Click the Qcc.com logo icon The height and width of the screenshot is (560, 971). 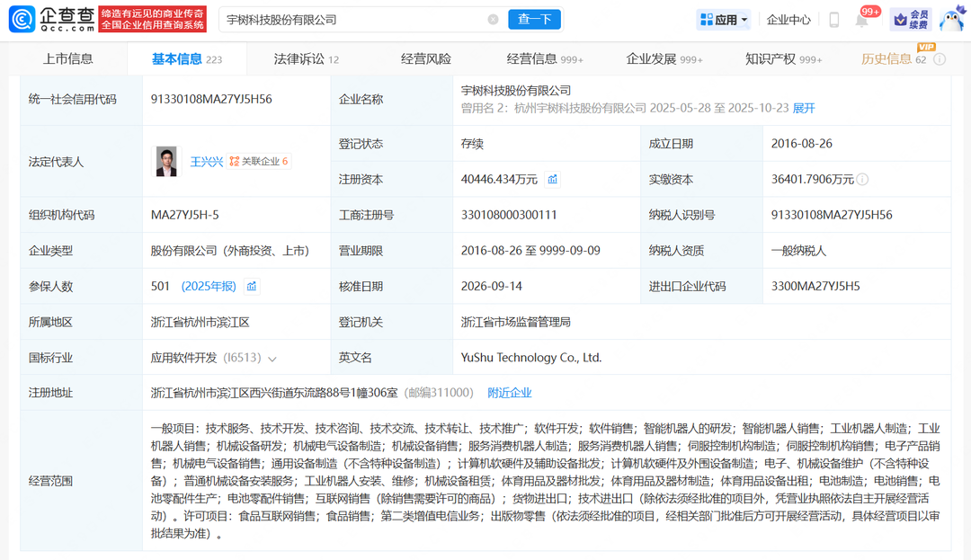point(22,19)
